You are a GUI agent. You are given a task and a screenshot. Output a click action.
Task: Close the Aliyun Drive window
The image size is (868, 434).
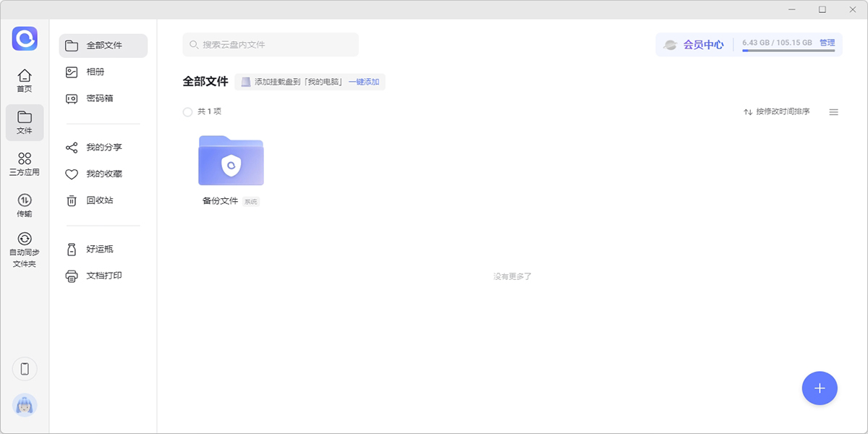[852, 9]
